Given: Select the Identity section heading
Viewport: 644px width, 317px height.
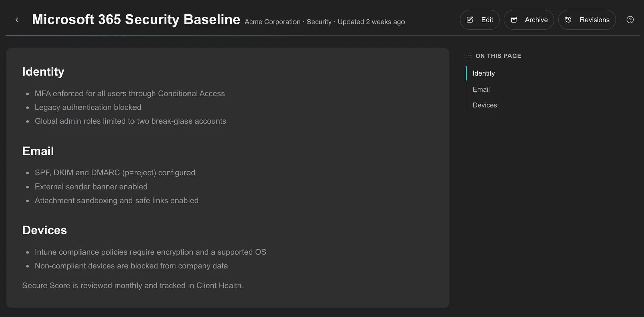Looking at the screenshot, I should [x=43, y=72].
